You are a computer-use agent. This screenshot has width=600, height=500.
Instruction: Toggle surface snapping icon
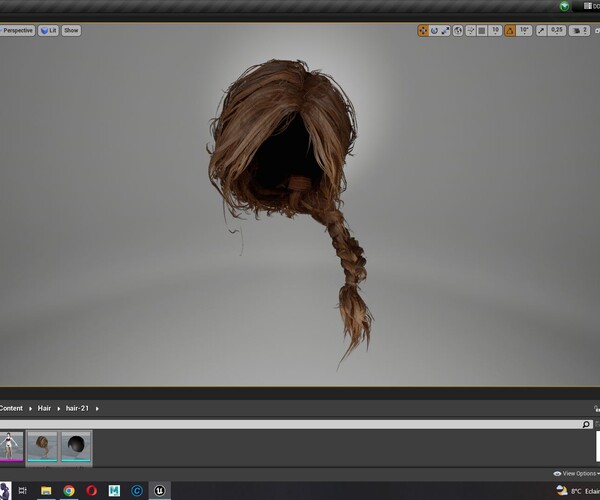(470, 31)
